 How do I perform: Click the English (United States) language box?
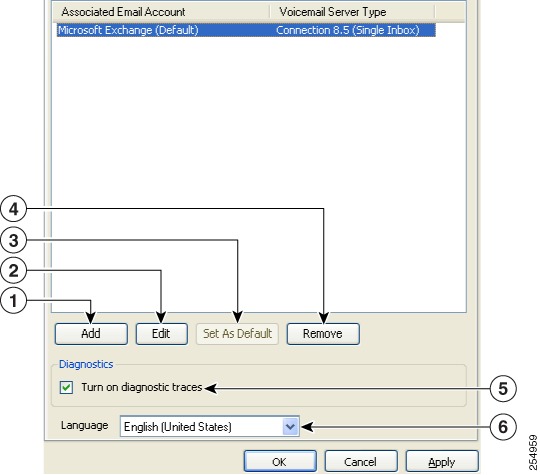click(209, 427)
